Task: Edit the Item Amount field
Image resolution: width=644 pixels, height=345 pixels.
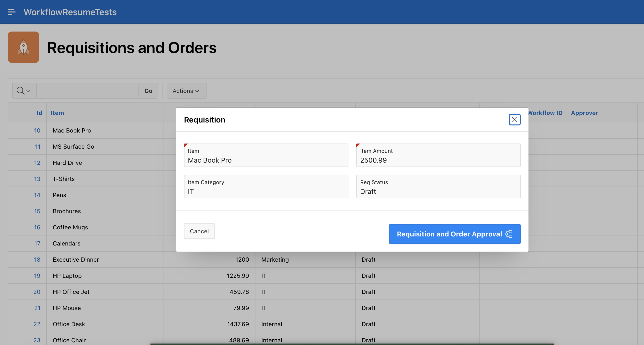Action: [438, 160]
